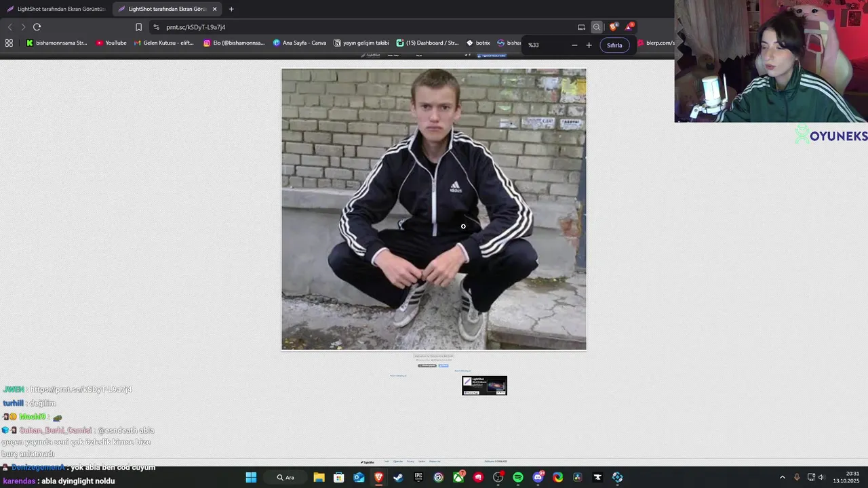Open the Gelen Kutusu Gmail bookmark
The height and width of the screenshot is (488, 868).
[x=163, y=43]
